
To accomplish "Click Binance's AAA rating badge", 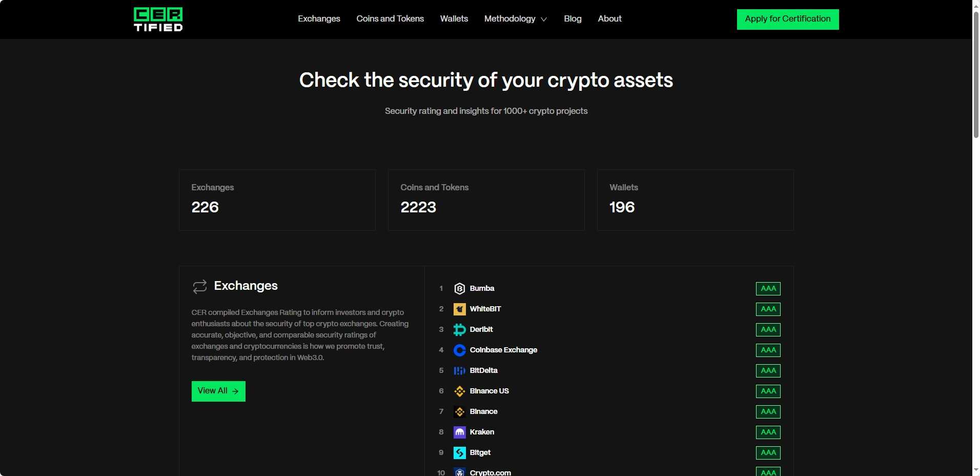I will [768, 412].
